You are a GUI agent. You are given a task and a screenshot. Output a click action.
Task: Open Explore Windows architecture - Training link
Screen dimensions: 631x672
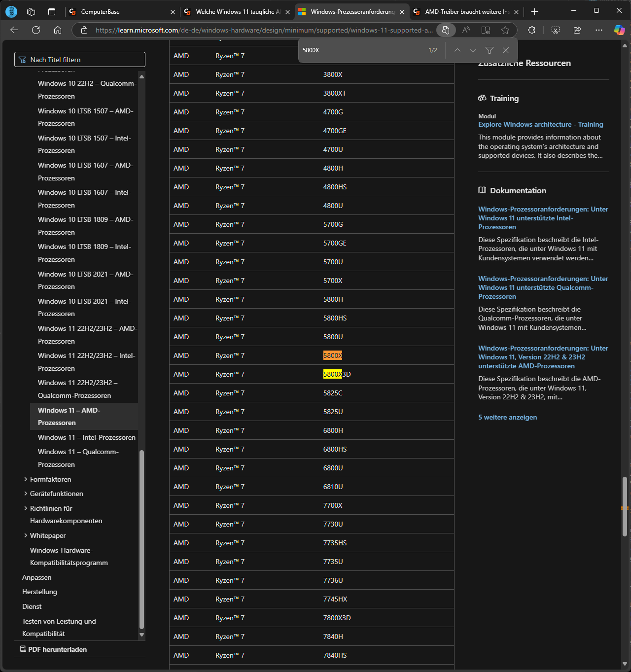point(541,124)
